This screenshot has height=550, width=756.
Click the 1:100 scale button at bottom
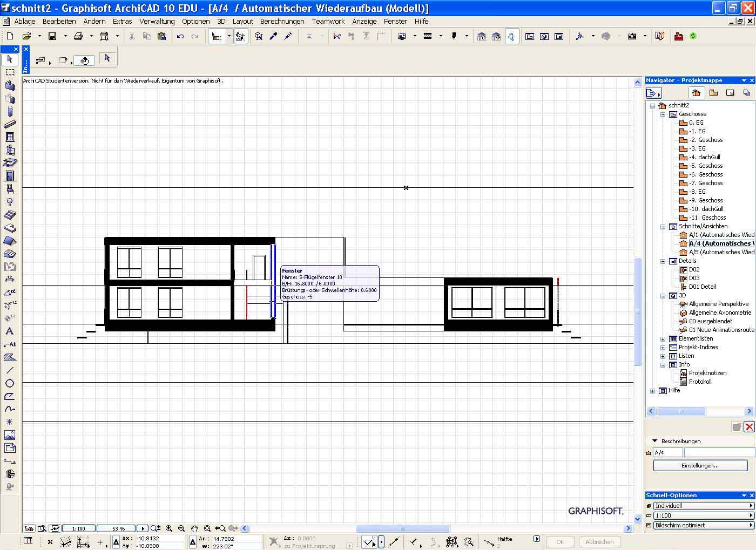tap(79, 528)
